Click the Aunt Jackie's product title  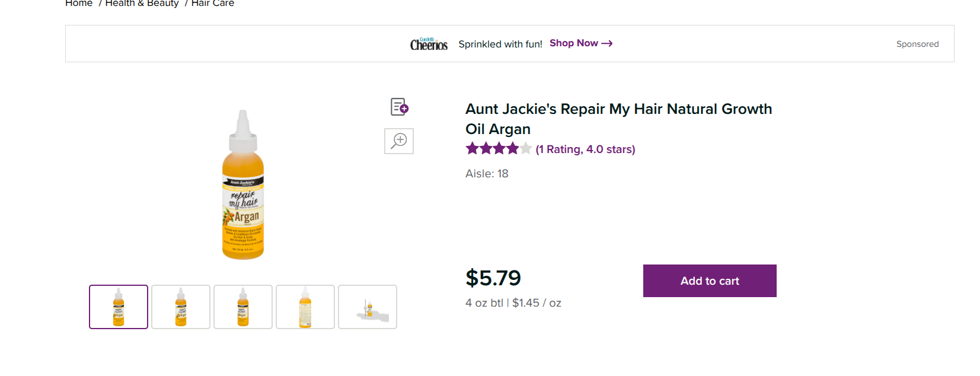click(618, 119)
